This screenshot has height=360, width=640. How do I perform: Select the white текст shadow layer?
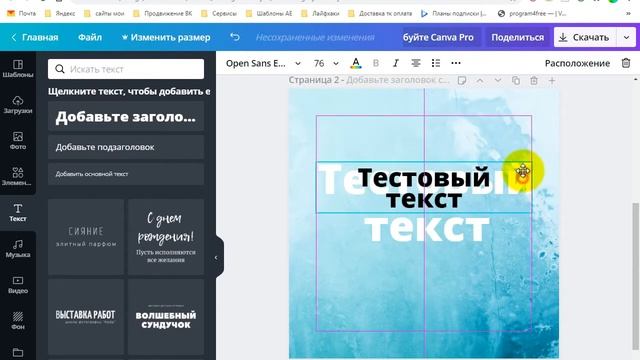click(x=427, y=228)
